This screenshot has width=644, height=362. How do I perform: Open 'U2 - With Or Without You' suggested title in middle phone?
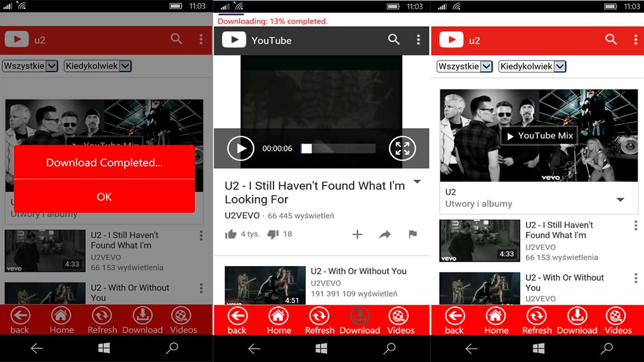359,271
